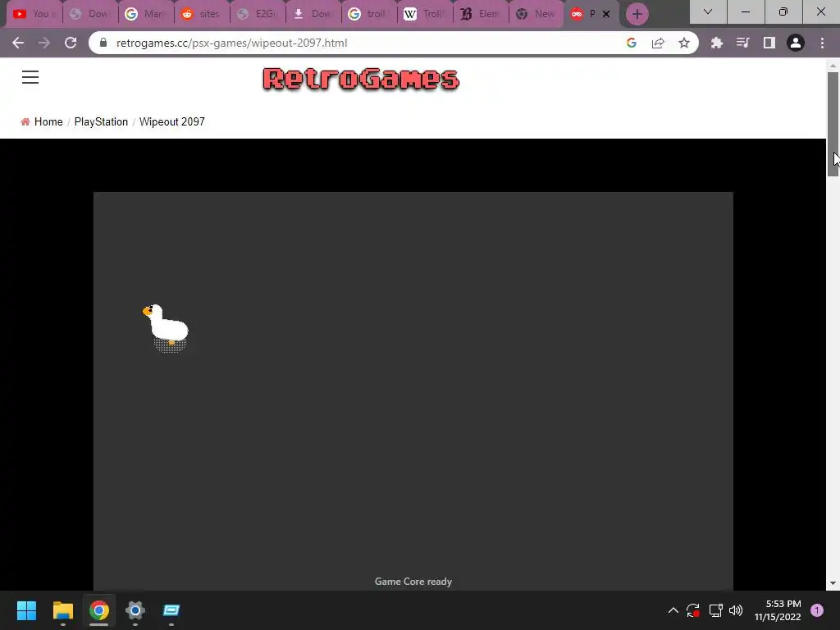Open the volume tray icon

point(736,610)
